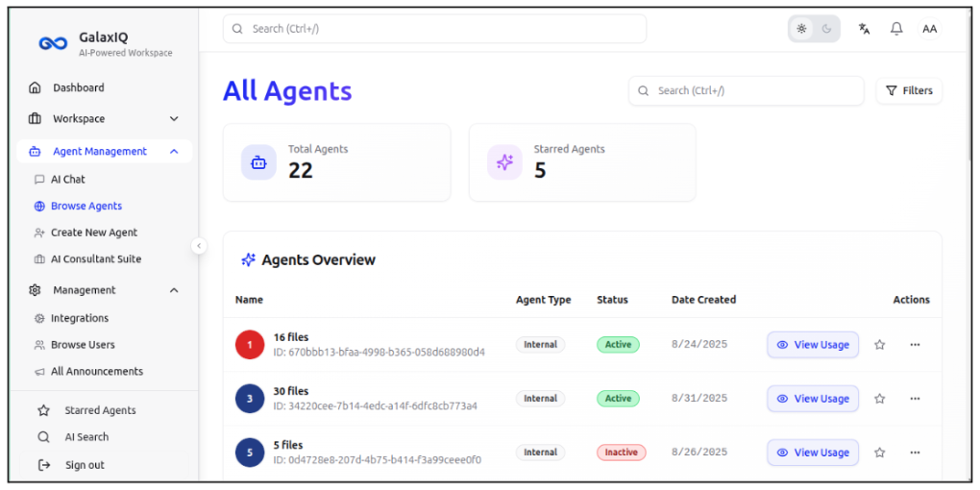Click the Total Agents robot icon
980x490 pixels.
pyautogui.click(x=258, y=162)
